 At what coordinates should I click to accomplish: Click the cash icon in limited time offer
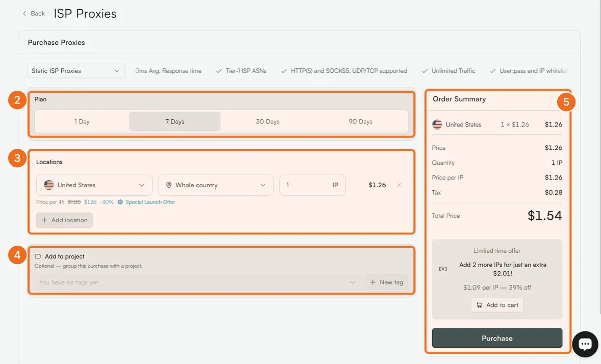pyautogui.click(x=443, y=269)
